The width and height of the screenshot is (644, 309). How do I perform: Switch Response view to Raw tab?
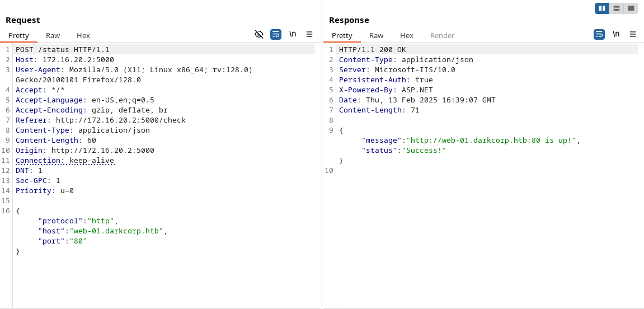tap(377, 35)
